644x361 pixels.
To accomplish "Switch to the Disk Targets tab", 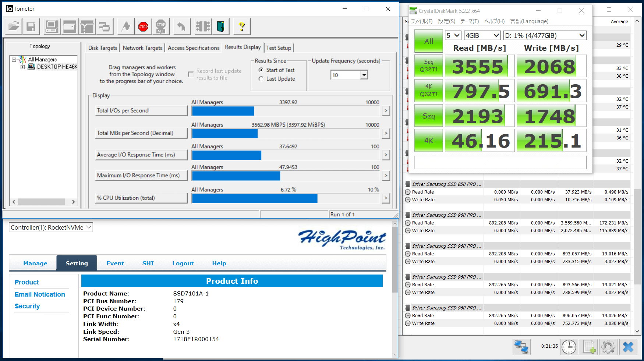I will pos(103,48).
